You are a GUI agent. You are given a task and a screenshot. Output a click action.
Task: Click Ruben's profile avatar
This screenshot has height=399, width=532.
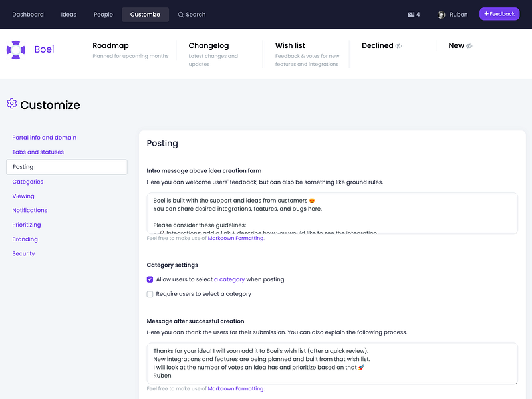(440, 13)
